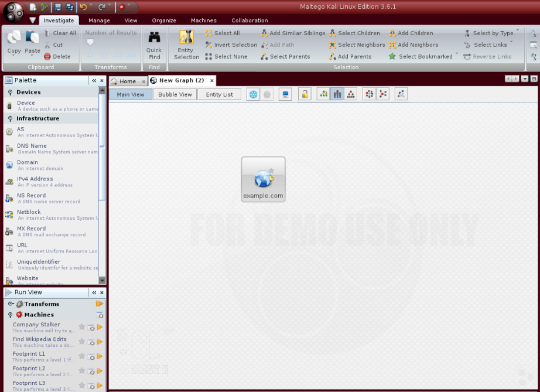
Task: Click Invert Selection
Action: (231, 45)
